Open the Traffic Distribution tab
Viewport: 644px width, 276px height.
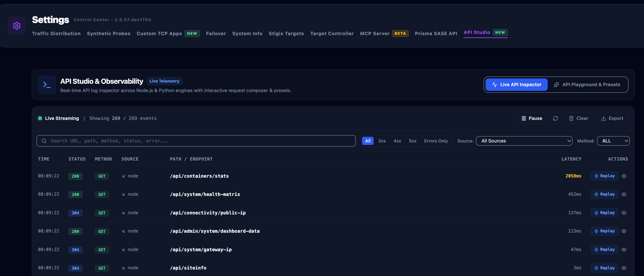click(x=56, y=34)
